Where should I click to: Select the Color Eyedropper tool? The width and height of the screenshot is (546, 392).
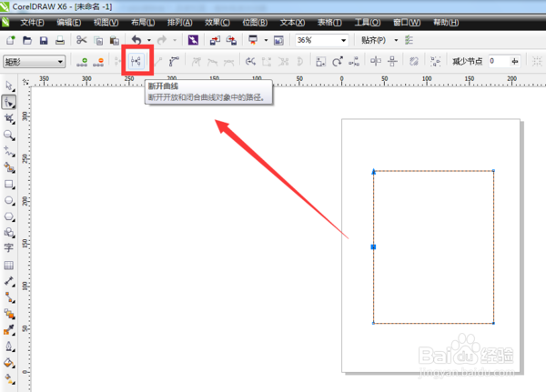tap(9, 329)
